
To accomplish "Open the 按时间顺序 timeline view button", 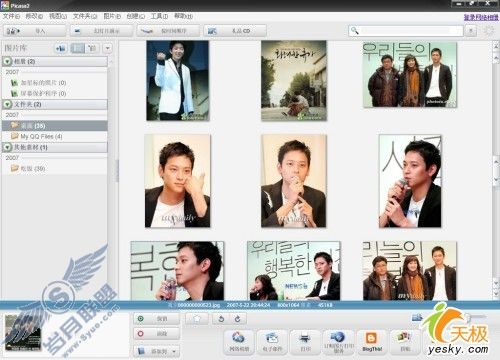I will point(169,31).
